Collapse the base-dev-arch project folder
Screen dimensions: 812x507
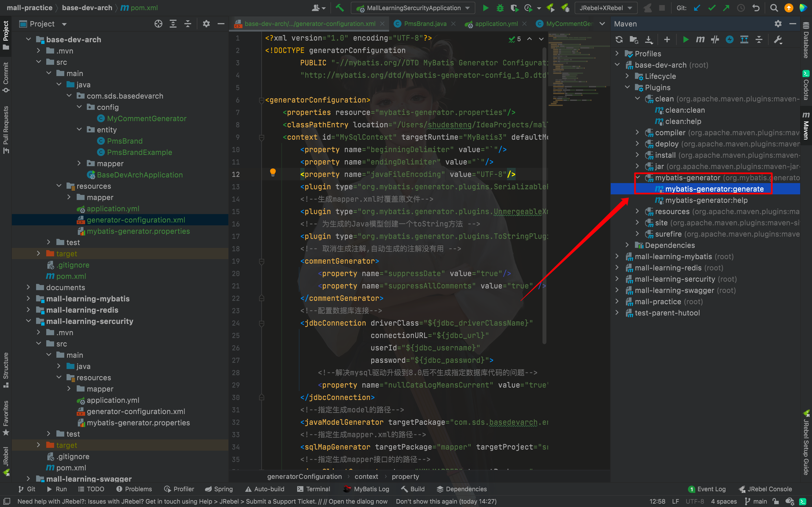(x=29, y=39)
